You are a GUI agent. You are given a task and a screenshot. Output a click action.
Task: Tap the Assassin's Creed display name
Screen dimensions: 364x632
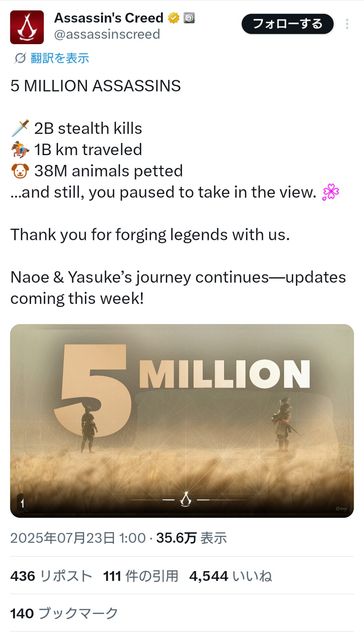(x=109, y=18)
